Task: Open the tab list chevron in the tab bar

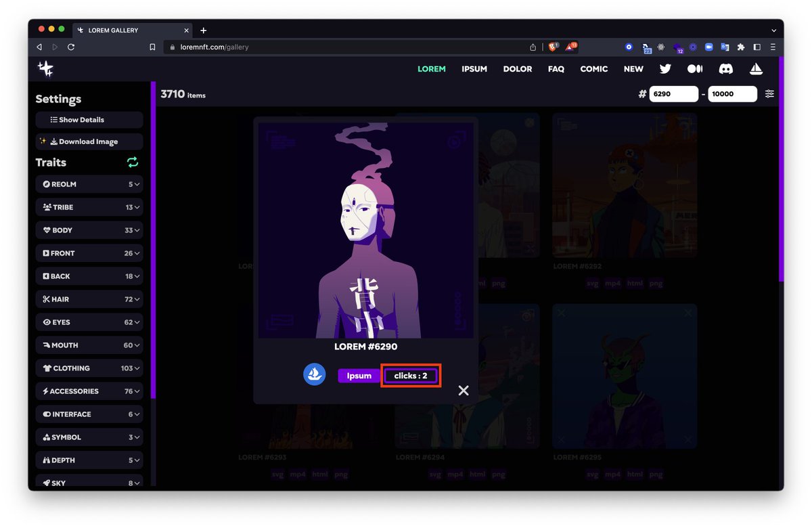Action: (774, 30)
